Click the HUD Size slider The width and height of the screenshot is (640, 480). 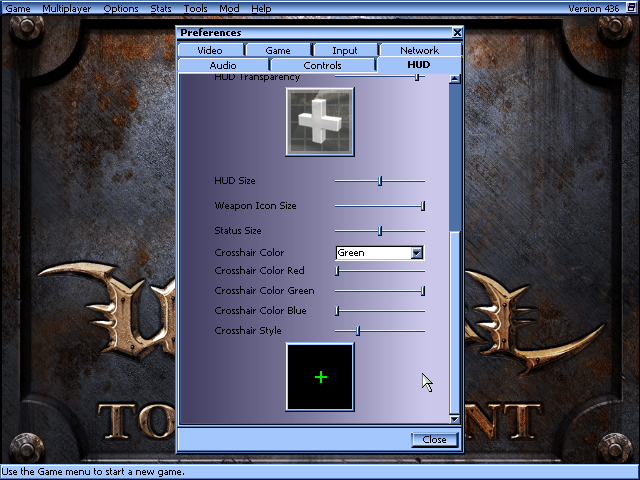pos(380,181)
